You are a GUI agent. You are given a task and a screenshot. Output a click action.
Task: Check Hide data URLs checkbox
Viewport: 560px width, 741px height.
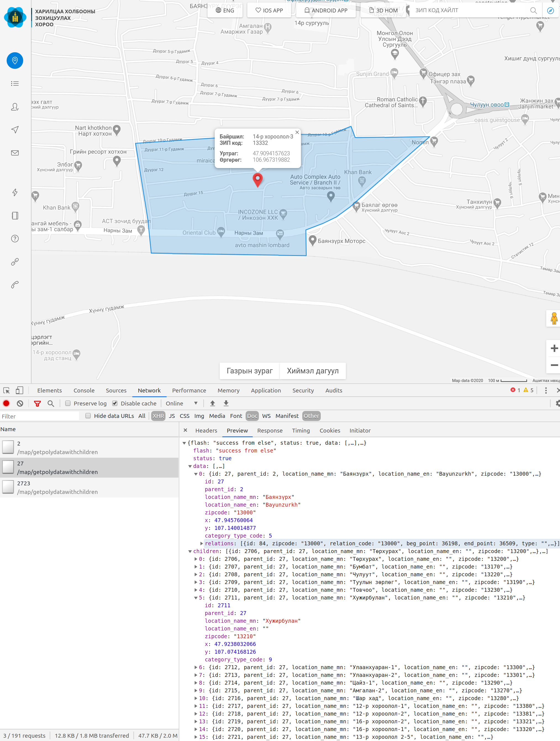88,416
